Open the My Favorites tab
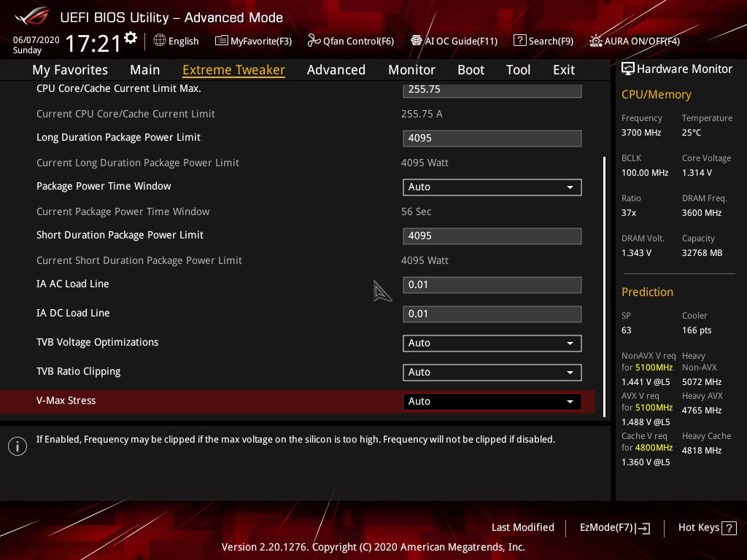 tap(70, 69)
